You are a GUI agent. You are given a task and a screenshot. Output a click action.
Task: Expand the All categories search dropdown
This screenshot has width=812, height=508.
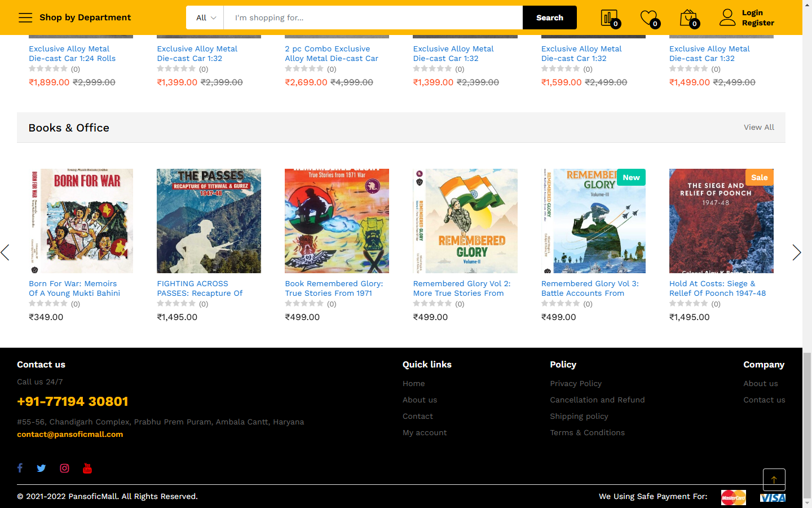[205, 17]
